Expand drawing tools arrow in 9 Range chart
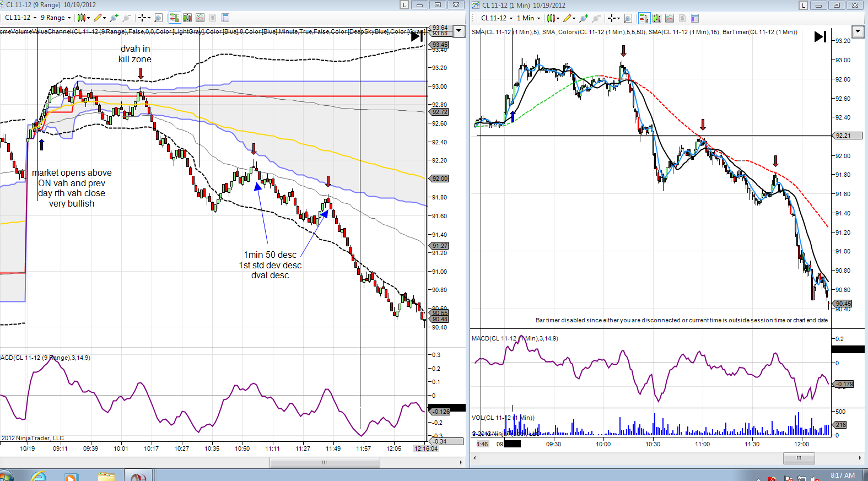 (x=104, y=18)
